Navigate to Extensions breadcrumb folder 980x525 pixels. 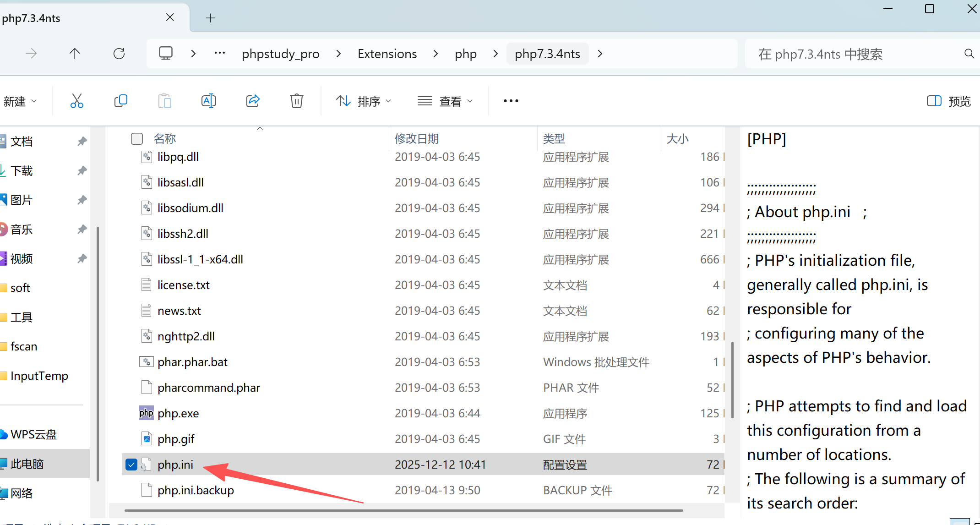(x=387, y=54)
